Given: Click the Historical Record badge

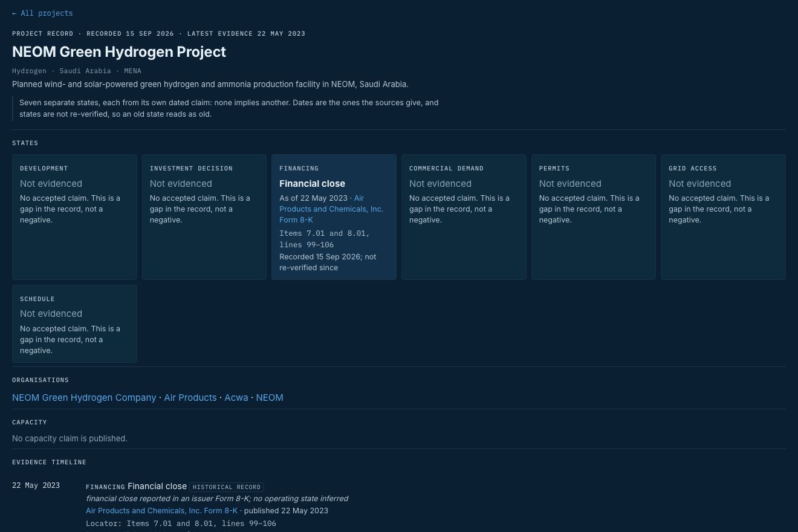Looking at the screenshot, I should (227, 487).
